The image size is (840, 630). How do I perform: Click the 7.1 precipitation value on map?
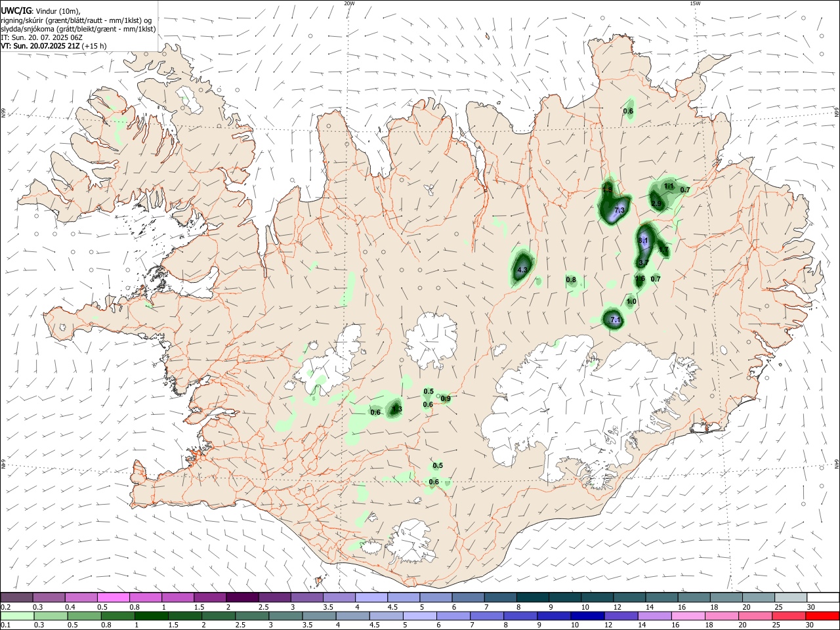coord(615,320)
